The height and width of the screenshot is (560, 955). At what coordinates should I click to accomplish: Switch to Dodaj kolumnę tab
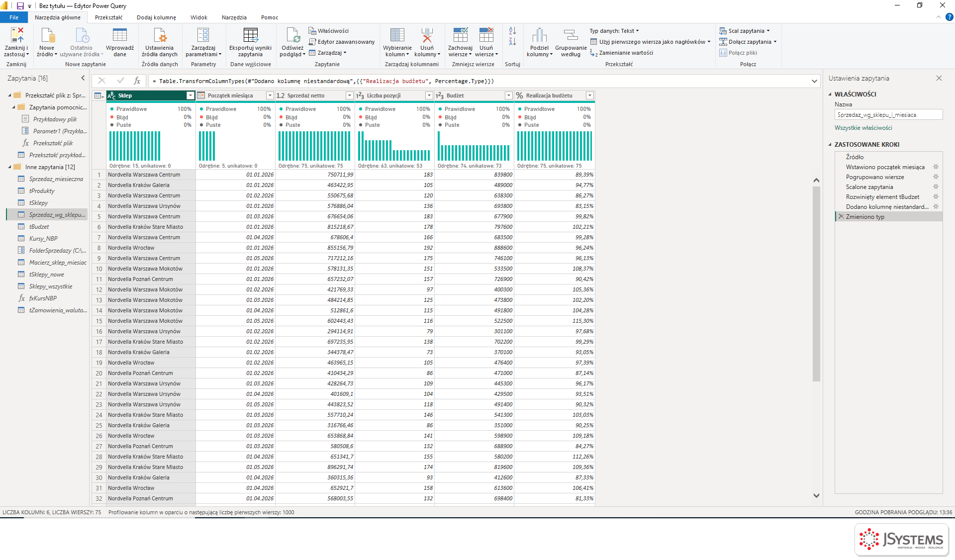click(156, 17)
